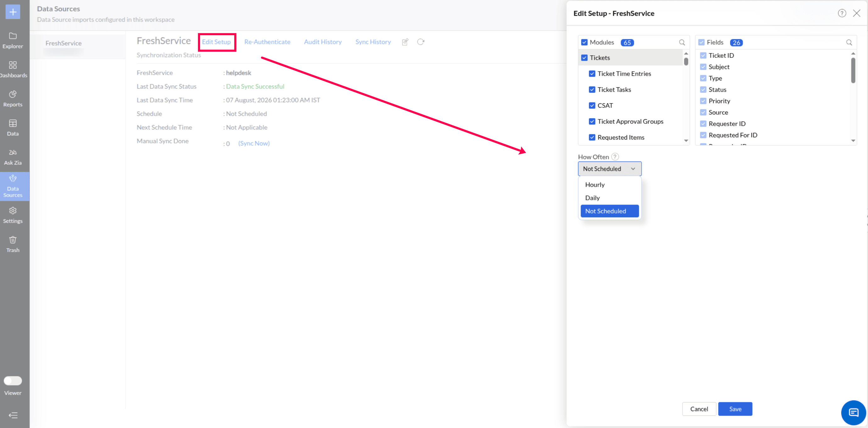Toggle the Requested For ID checkbox
This screenshot has width=868, height=428.
(x=703, y=135)
